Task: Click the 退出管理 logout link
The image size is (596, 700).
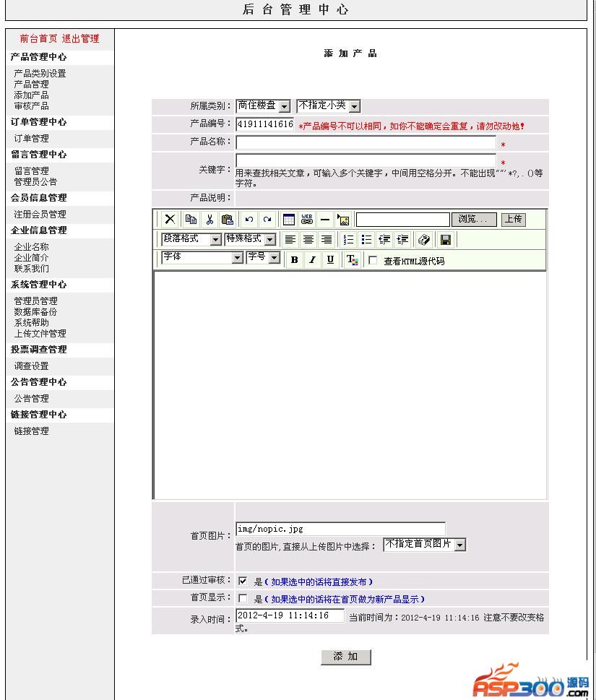Action: (80, 39)
